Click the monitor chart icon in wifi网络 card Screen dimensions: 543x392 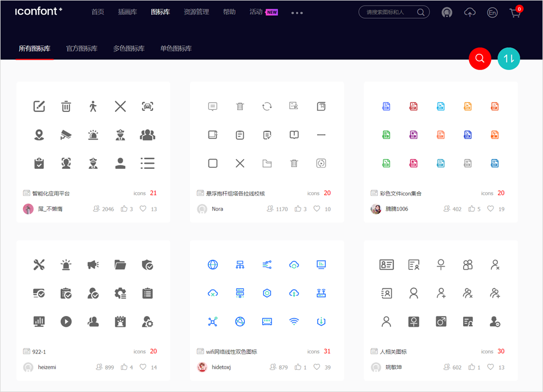[x=321, y=265]
